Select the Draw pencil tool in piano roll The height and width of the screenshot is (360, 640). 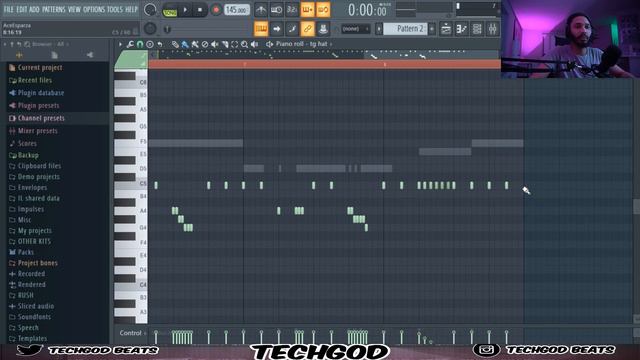click(175, 44)
